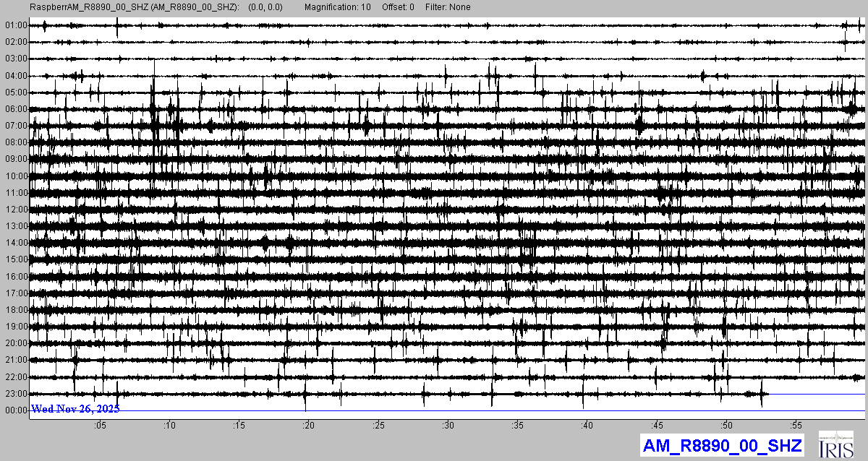Select the 01:00 hour trace label
Screen dimensions: 868x461
click(x=15, y=25)
